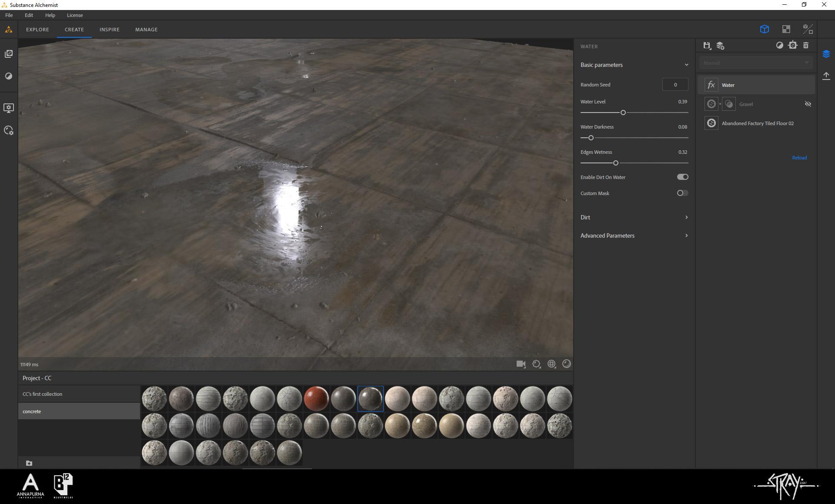Image resolution: width=835 pixels, height=504 pixels.
Task: Switch to the INSPIRE tab
Action: (x=109, y=30)
